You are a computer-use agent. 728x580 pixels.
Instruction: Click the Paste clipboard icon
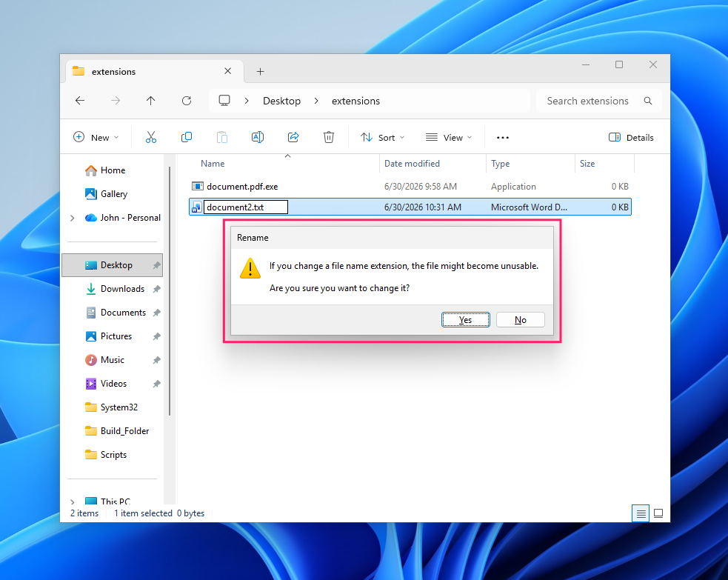pos(222,137)
